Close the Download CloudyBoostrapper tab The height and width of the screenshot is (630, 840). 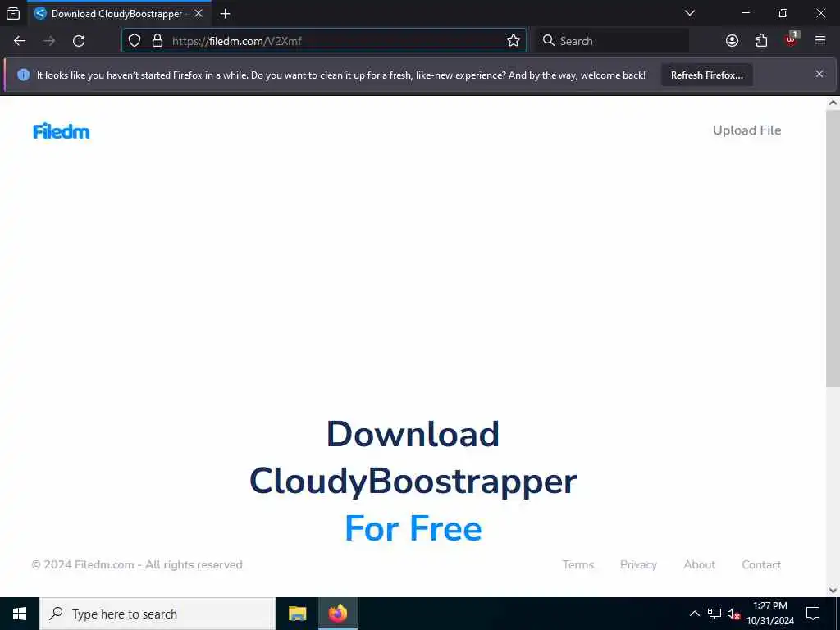pyautogui.click(x=199, y=13)
